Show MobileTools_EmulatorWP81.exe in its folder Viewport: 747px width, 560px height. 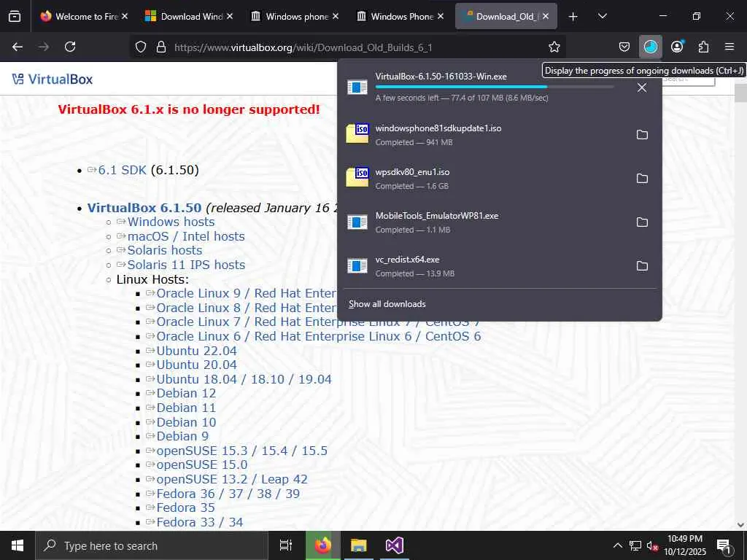pyautogui.click(x=642, y=222)
